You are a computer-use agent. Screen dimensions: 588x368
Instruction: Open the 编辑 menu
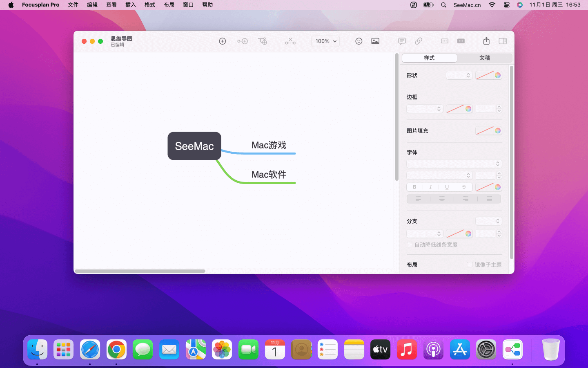click(x=92, y=5)
